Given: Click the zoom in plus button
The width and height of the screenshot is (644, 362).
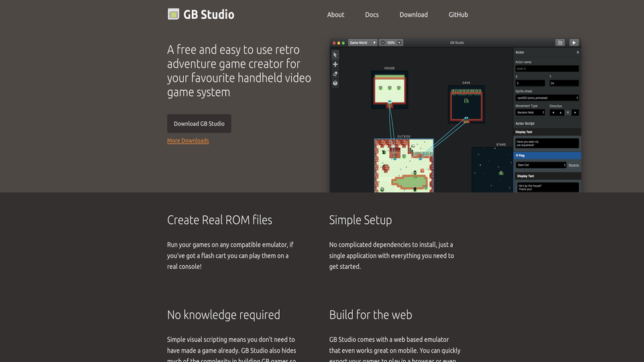Looking at the screenshot, I should [x=399, y=43].
